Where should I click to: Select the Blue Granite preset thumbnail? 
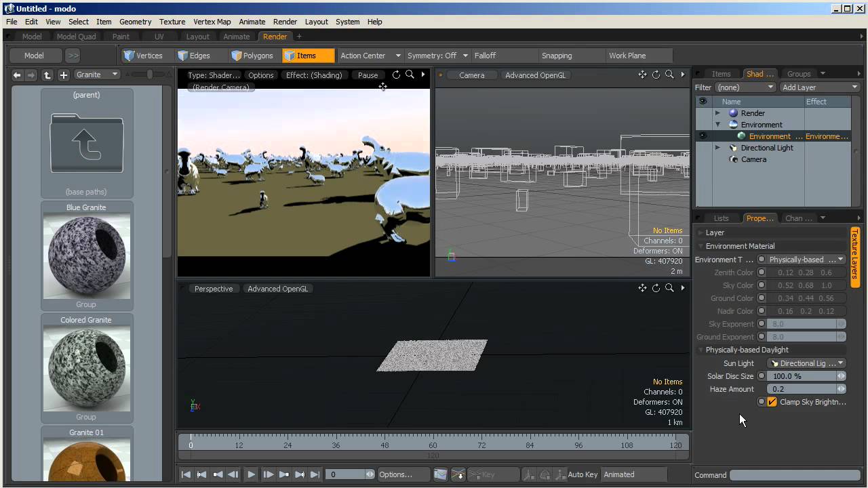86,256
